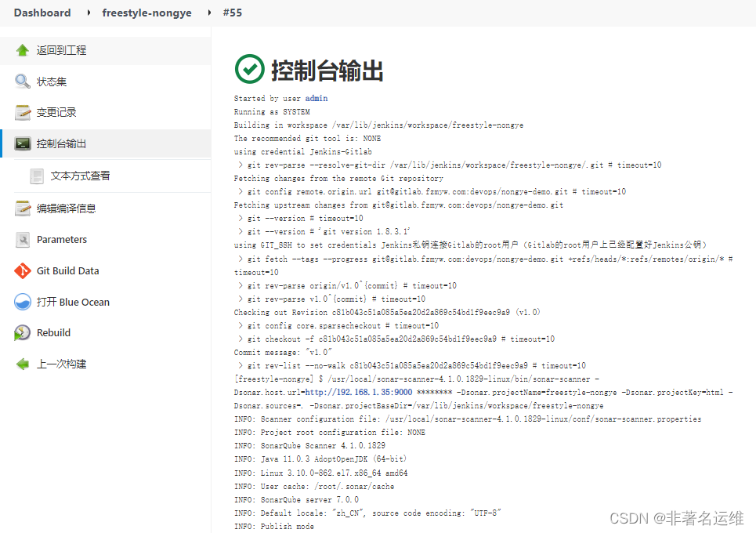Viewport: 756px width, 533px height.
Task: Click the 控制台输出 page heading
Action: coord(327,71)
